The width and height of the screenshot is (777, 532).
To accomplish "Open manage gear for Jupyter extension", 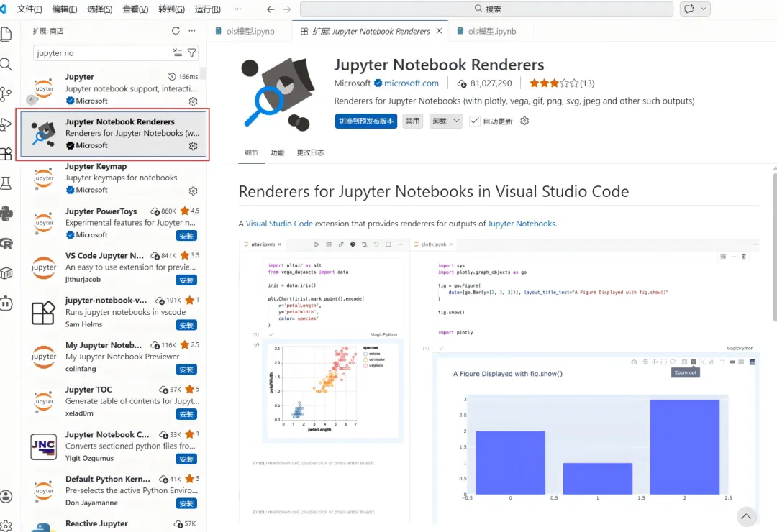I will click(194, 101).
